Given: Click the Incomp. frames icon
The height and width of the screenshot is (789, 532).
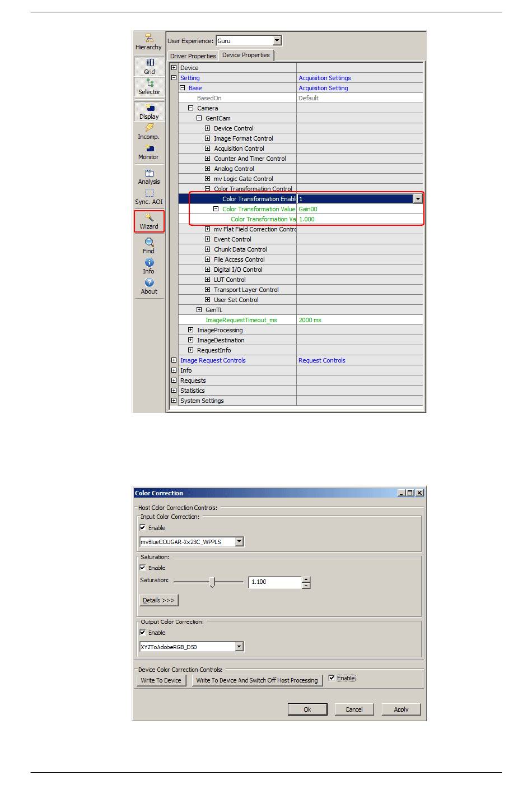Looking at the screenshot, I should point(149,132).
